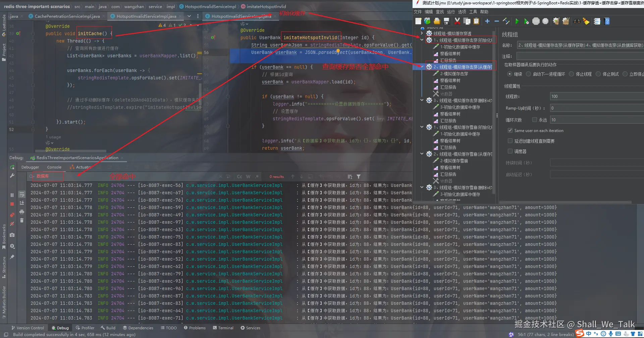Screen dimensions: 644x338
Task: Click the JMeter Help question-mark icon
Action: pyautogui.click(x=607, y=21)
